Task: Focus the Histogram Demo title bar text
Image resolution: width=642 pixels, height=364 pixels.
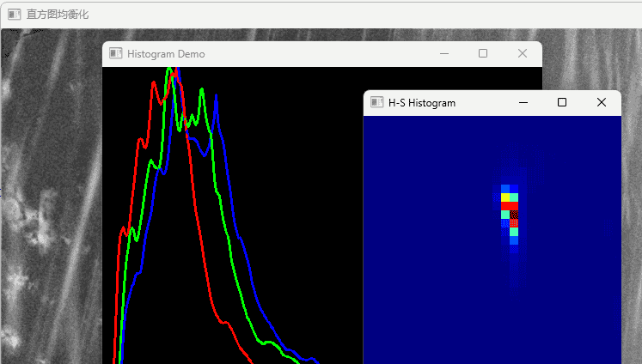Action: tap(166, 54)
